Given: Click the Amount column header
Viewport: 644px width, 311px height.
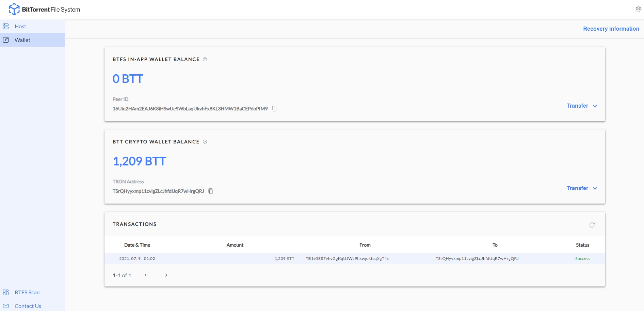Looking at the screenshot, I should point(235,245).
